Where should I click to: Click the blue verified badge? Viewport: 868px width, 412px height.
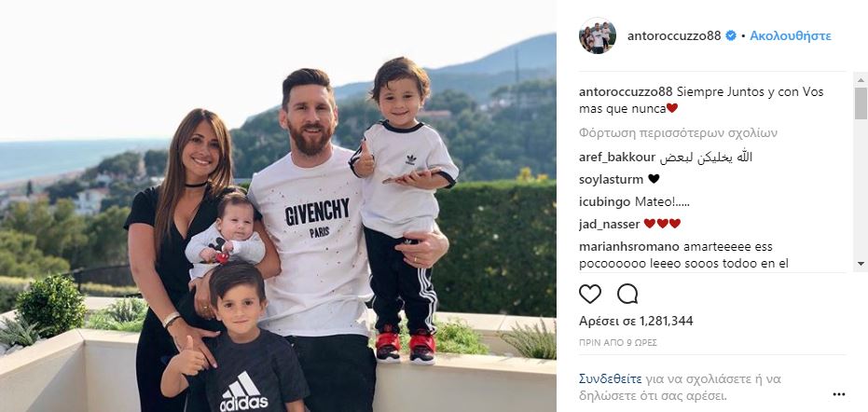pos(731,36)
